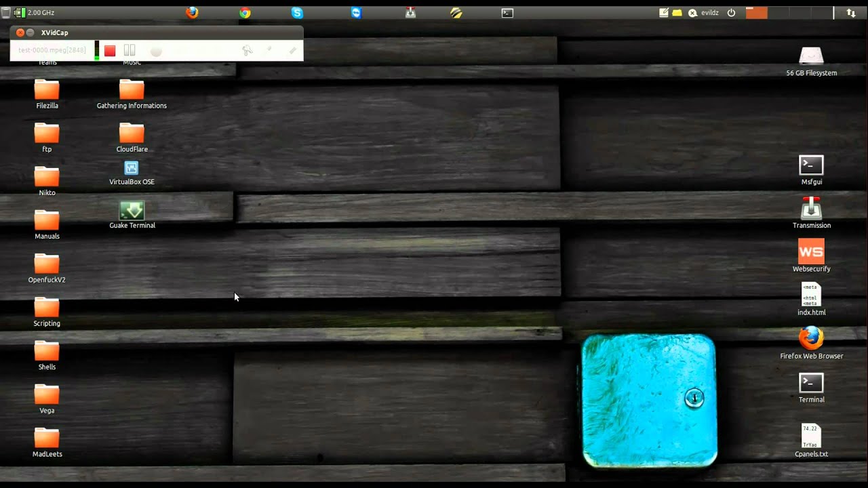Screen dimensions: 868x488
Task: Click the greyed-out record circle in XVidCap
Action: coord(156,51)
